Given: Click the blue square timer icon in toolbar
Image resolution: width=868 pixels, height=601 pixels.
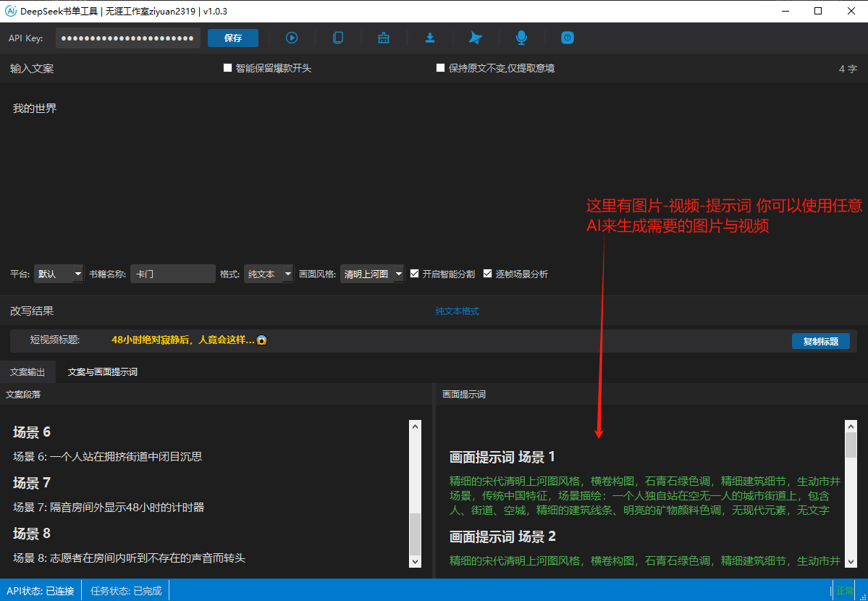Looking at the screenshot, I should pyautogui.click(x=568, y=38).
